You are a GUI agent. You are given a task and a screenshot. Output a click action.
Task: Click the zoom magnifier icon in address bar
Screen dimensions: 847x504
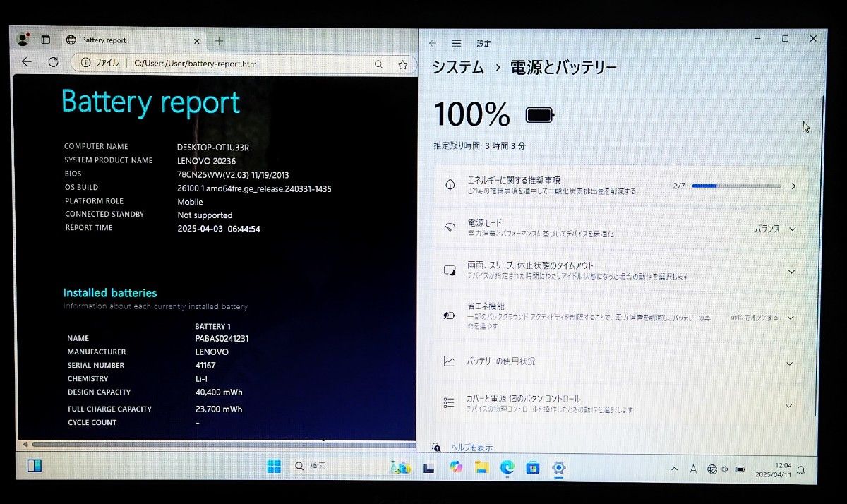point(379,64)
